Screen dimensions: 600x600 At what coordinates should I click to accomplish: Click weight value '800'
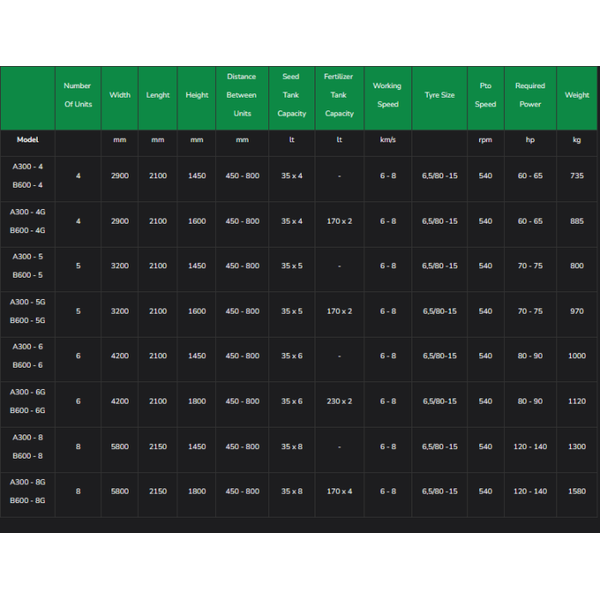[577, 266]
